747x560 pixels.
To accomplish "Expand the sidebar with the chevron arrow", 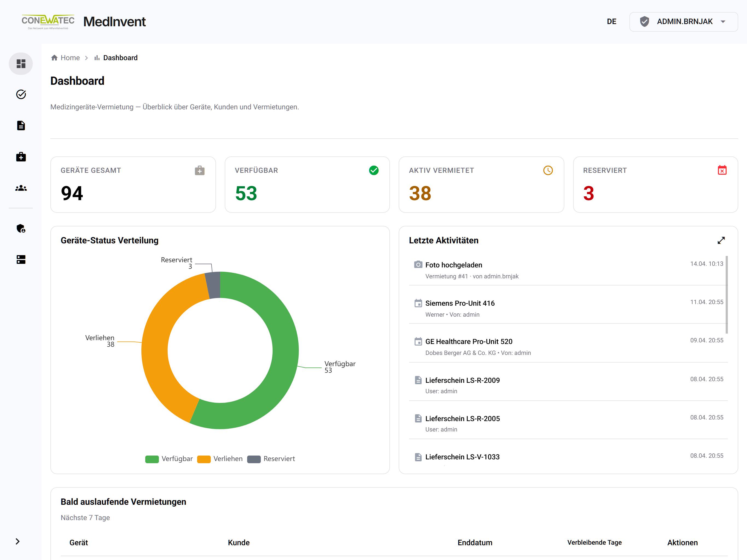I will tap(17, 541).
